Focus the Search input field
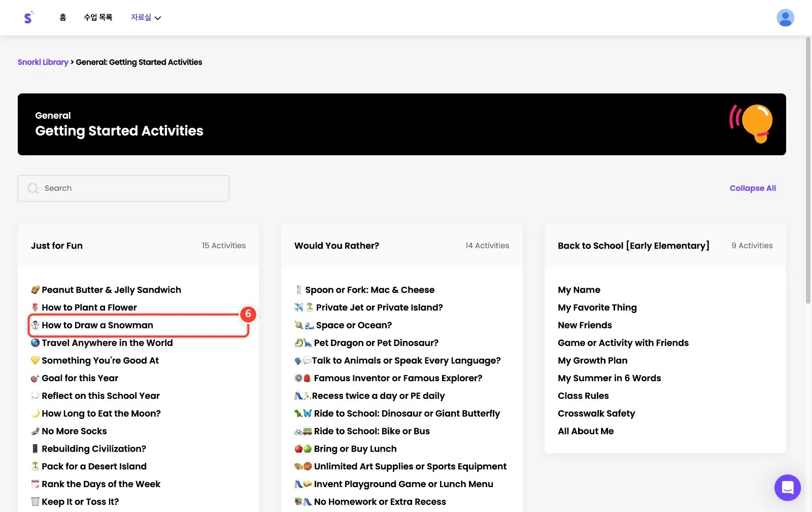The height and width of the screenshot is (512, 812). (123, 188)
